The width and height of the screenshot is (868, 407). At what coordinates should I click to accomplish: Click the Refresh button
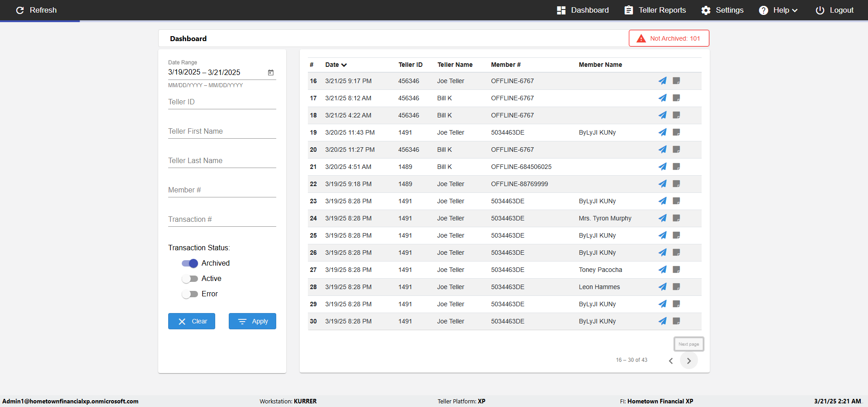click(36, 10)
